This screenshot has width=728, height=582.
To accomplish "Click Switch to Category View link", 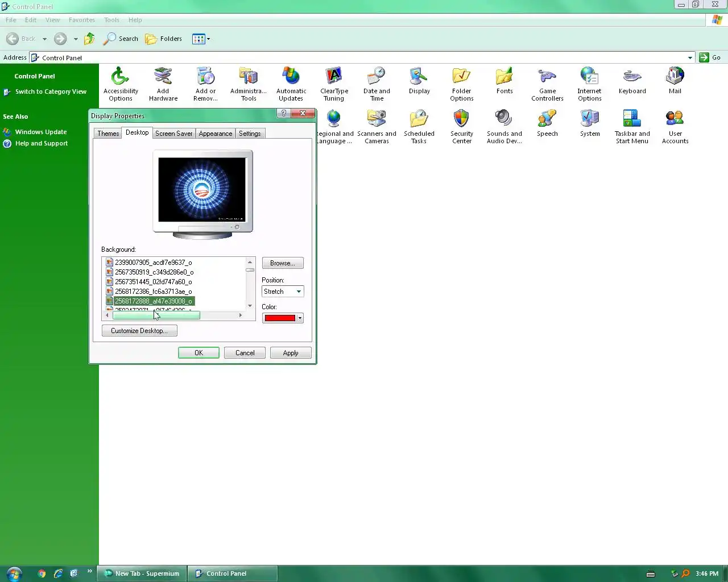I will pyautogui.click(x=51, y=92).
